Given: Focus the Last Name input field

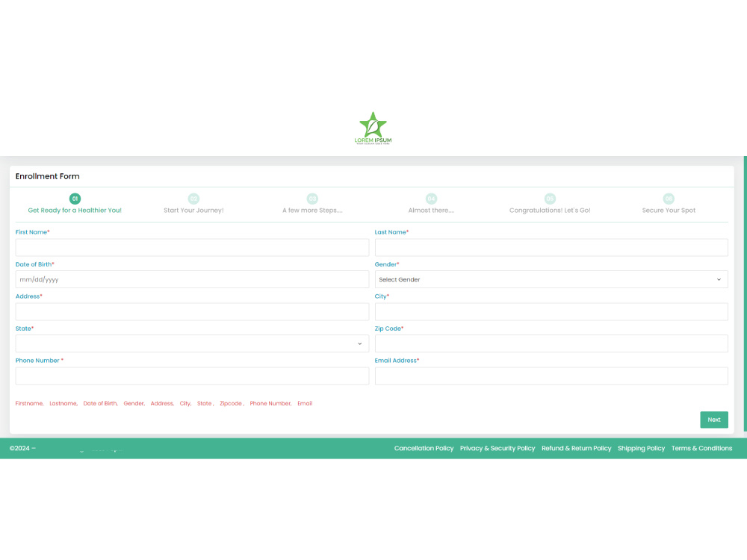Looking at the screenshot, I should tap(551, 247).
